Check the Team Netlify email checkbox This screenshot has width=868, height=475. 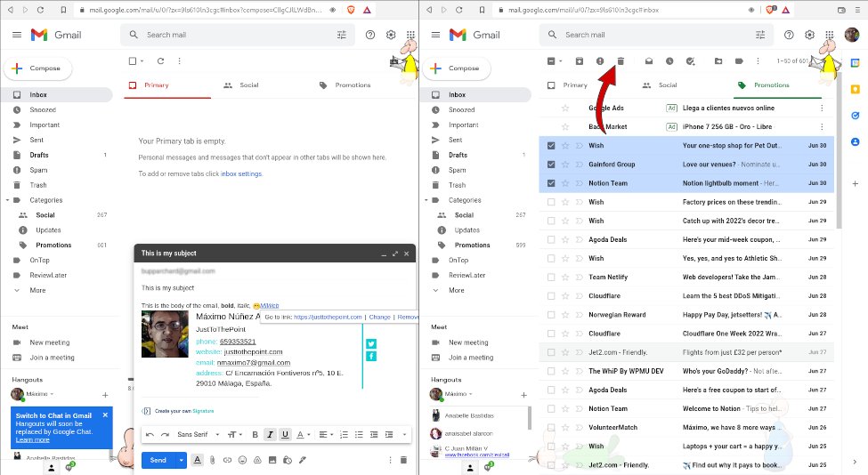551,277
